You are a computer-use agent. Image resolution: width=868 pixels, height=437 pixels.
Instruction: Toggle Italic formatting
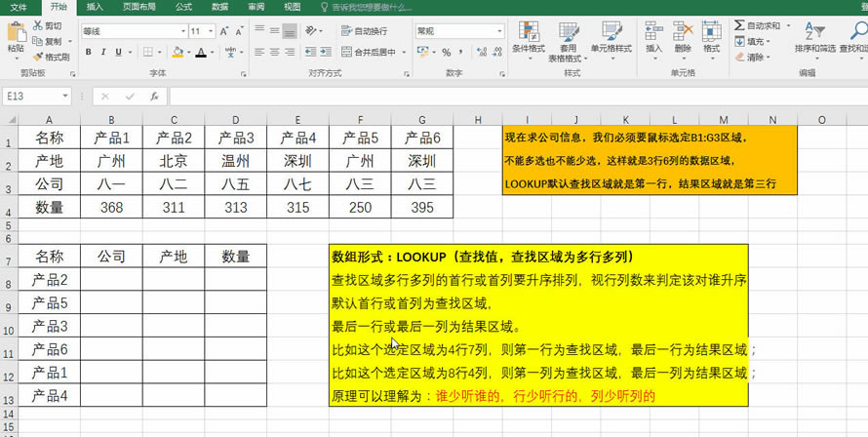(103, 52)
